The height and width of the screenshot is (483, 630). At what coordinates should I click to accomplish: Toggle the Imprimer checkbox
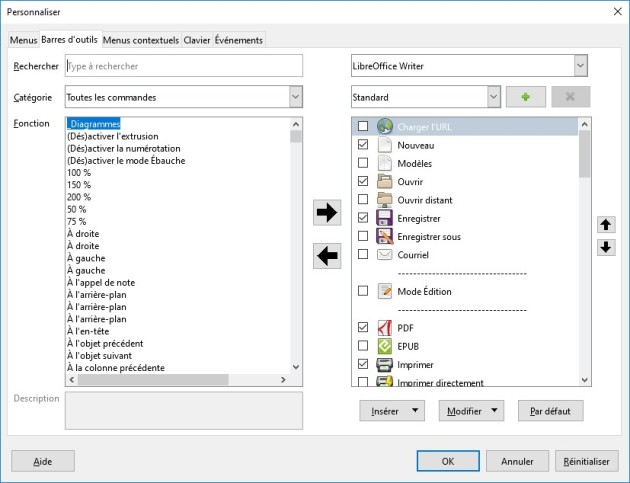(x=363, y=364)
